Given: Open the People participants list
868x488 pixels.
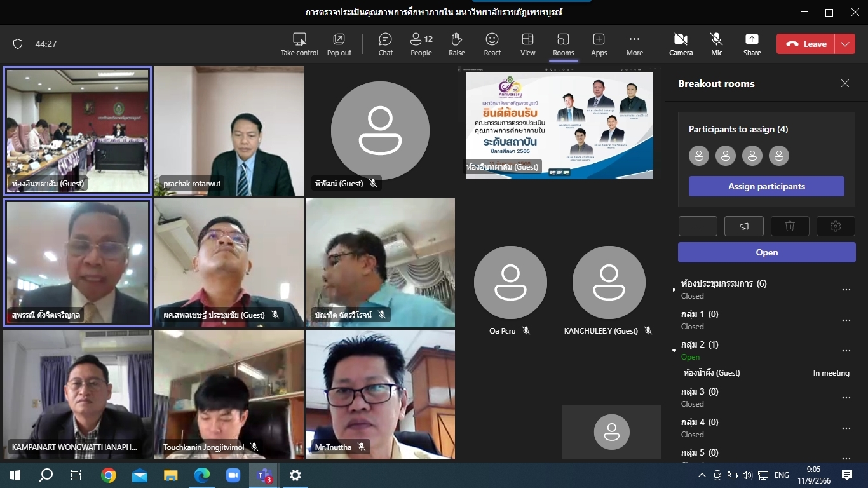Looking at the screenshot, I should pos(421,44).
